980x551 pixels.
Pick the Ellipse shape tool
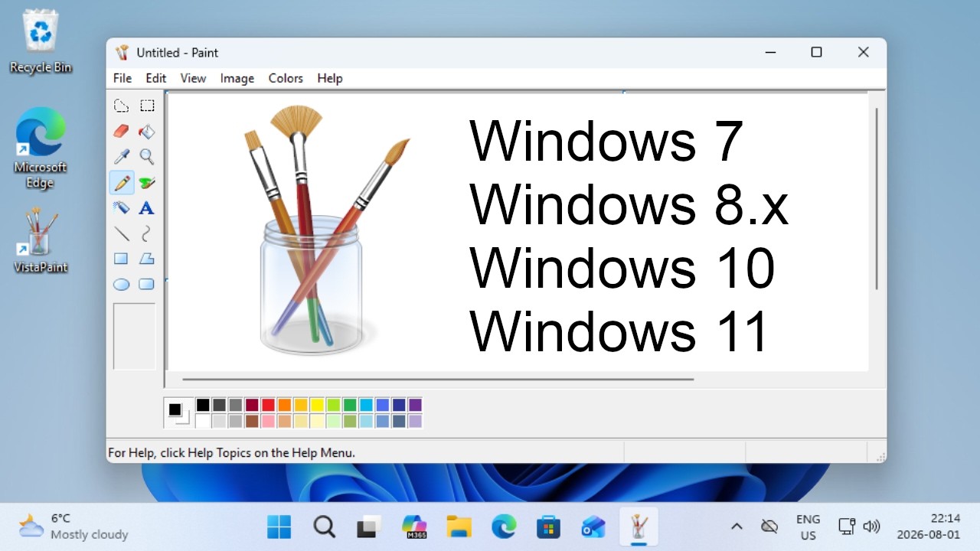point(121,284)
